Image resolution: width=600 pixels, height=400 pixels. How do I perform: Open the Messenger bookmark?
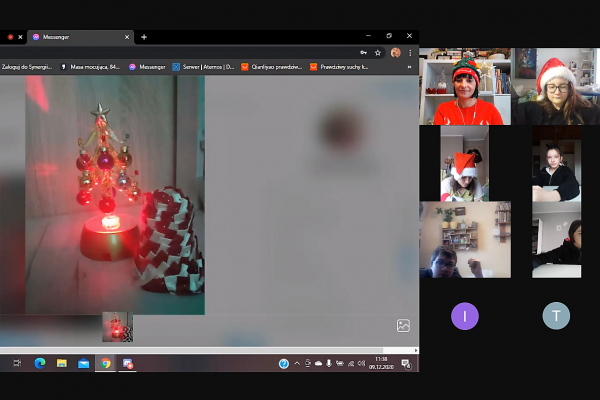point(148,67)
